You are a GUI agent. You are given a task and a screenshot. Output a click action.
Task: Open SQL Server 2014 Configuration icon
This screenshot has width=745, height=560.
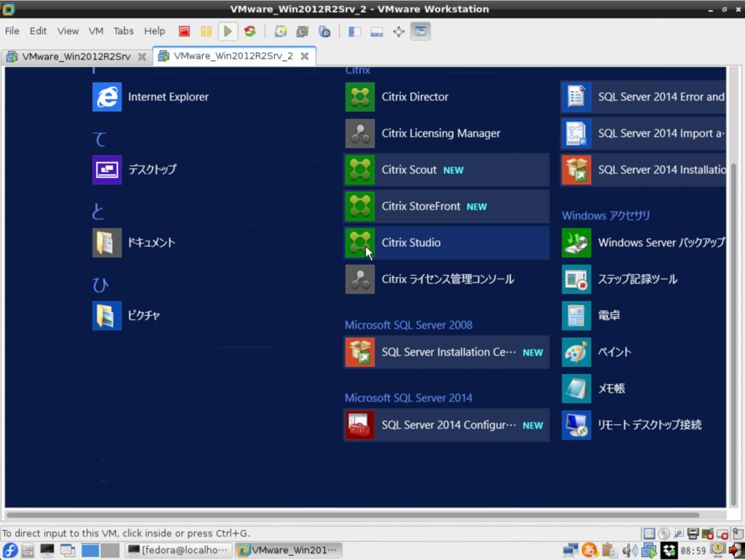[359, 425]
